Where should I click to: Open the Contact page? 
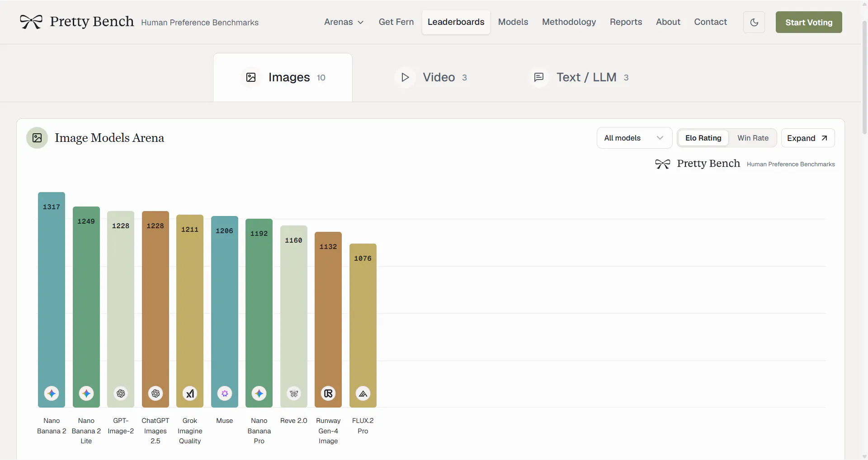[x=710, y=22]
